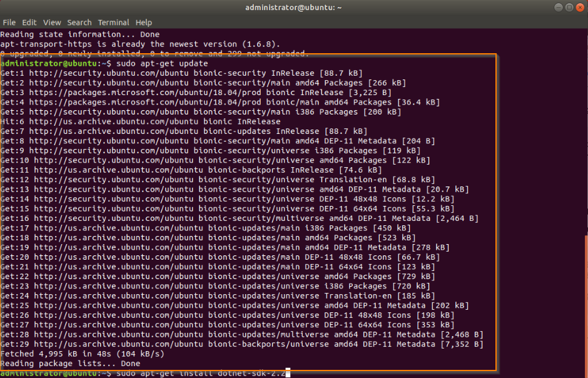Open the Terminal menu
Image resolution: width=588 pixels, height=378 pixels.
[114, 23]
